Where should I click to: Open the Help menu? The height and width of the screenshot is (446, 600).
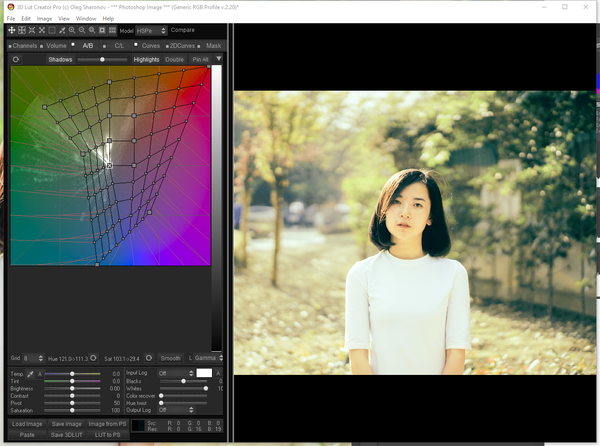point(108,18)
